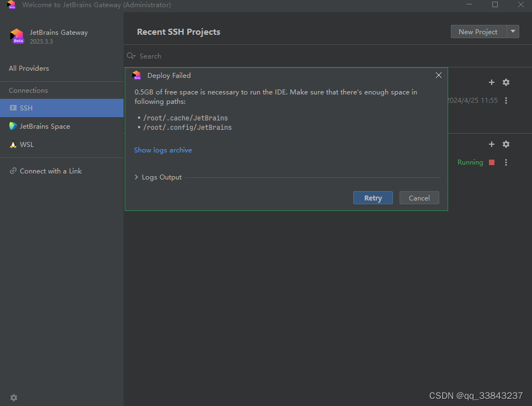Focus the Search projects field

(327, 56)
